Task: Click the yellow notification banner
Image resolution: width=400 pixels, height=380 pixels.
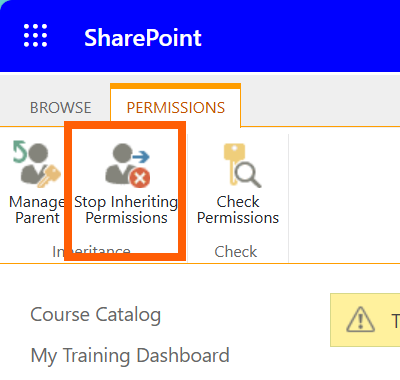Action: tap(365, 320)
